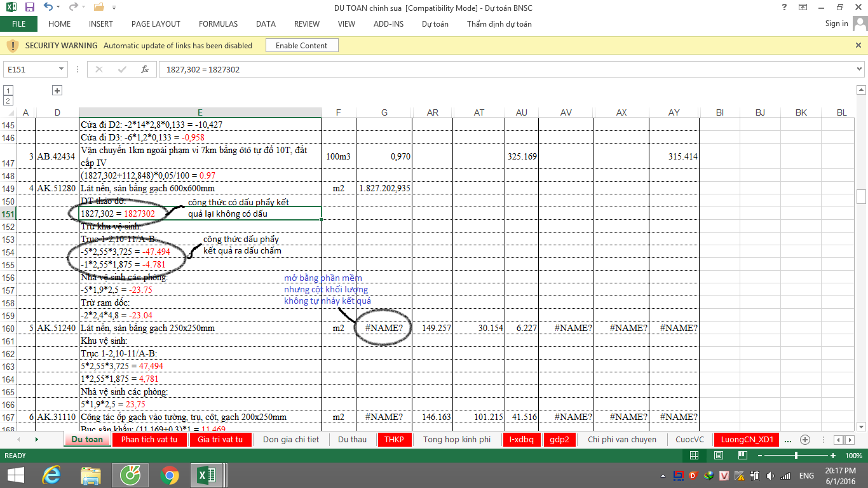This screenshot has height=488, width=868.
Task: Add a new sheet with plus icon
Action: [804, 440]
